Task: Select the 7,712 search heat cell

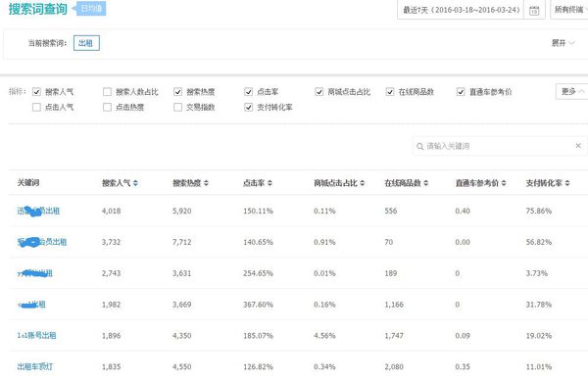Action: (182, 242)
